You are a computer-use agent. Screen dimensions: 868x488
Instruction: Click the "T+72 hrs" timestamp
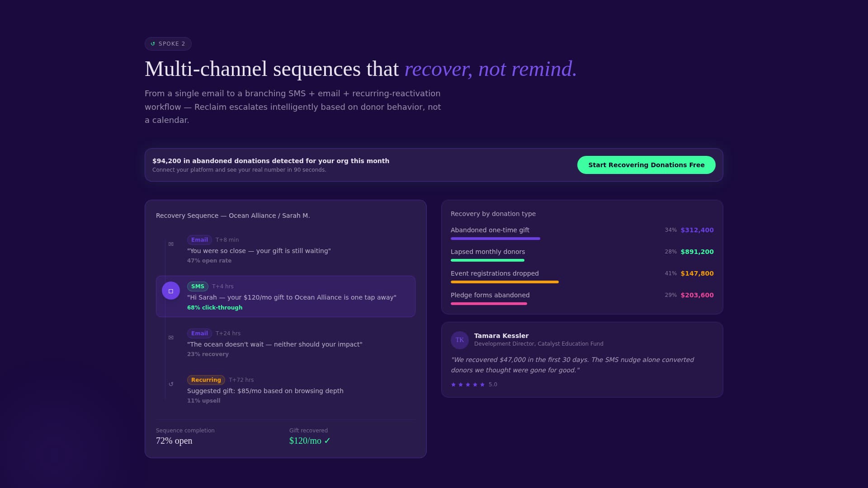pyautogui.click(x=241, y=380)
